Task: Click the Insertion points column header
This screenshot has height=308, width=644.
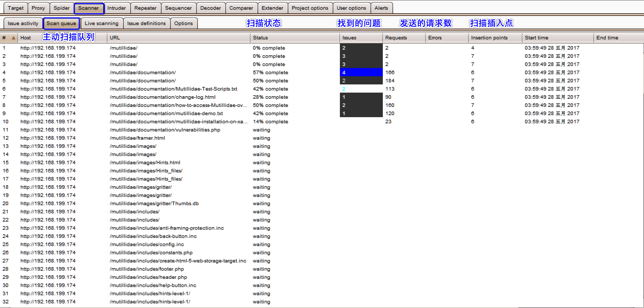Action: pyautogui.click(x=489, y=38)
